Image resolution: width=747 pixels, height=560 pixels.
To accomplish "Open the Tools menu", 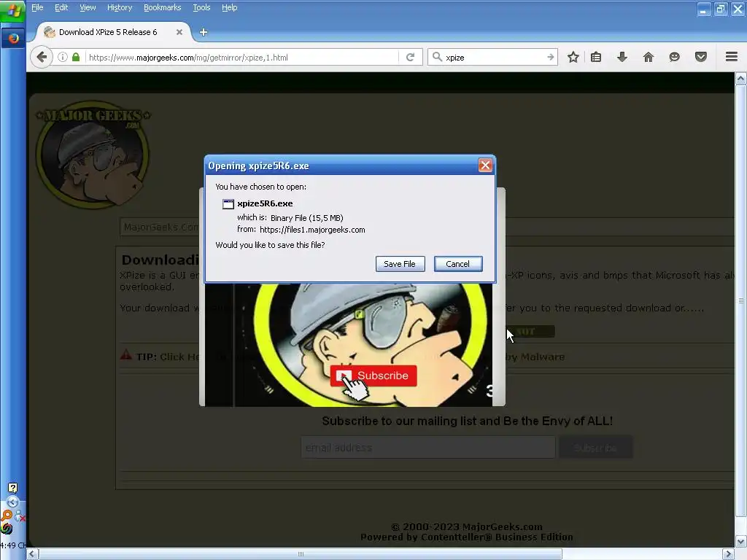I will tap(201, 7).
